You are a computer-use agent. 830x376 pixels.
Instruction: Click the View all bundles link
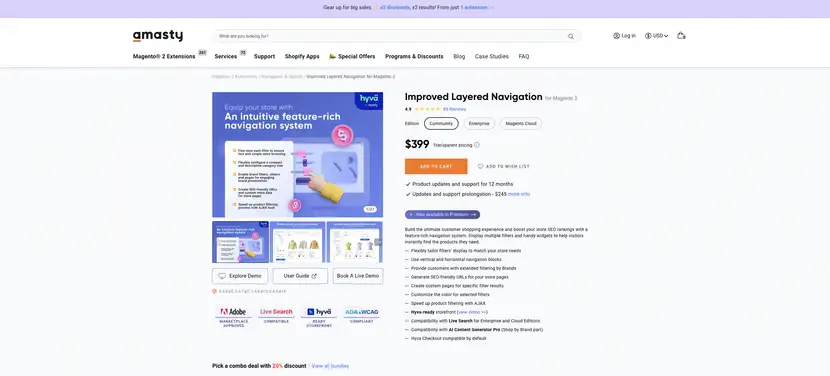[x=330, y=366]
